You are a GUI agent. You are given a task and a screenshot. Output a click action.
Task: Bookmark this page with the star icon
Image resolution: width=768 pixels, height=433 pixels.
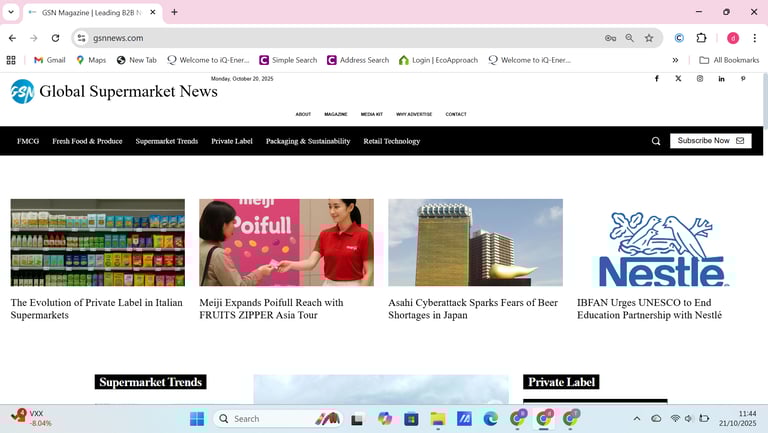click(649, 38)
